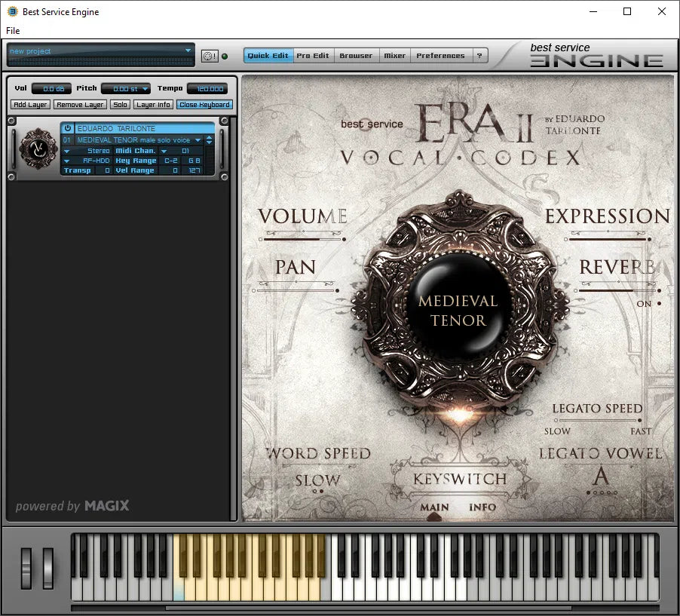Open the File menu
Screen dimensions: 680x616
pyautogui.click(x=12, y=30)
